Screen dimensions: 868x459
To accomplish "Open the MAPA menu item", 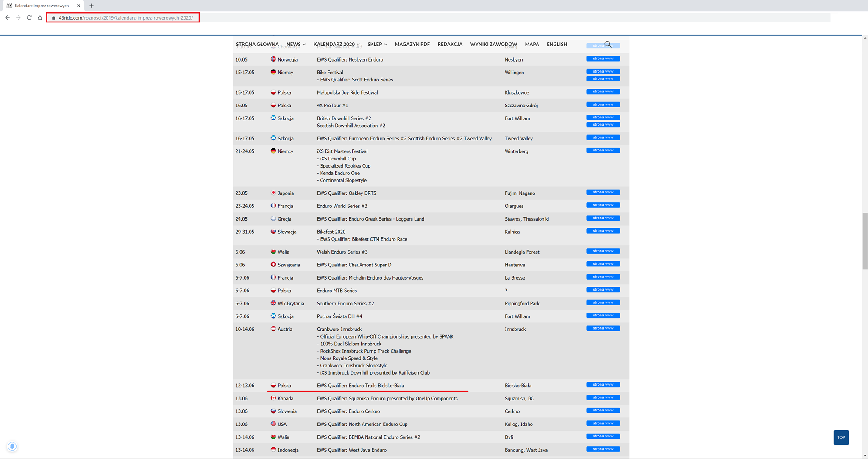I will (x=532, y=44).
